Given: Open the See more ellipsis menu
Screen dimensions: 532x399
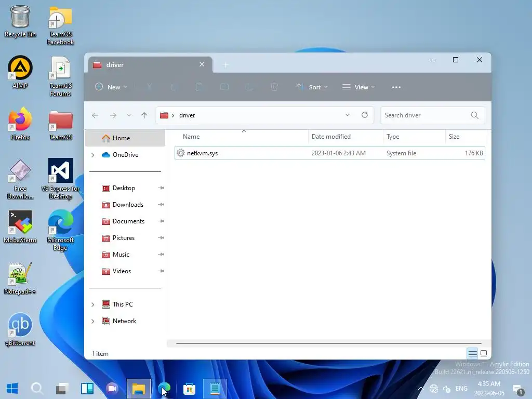Looking at the screenshot, I should [x=396, y=87].
